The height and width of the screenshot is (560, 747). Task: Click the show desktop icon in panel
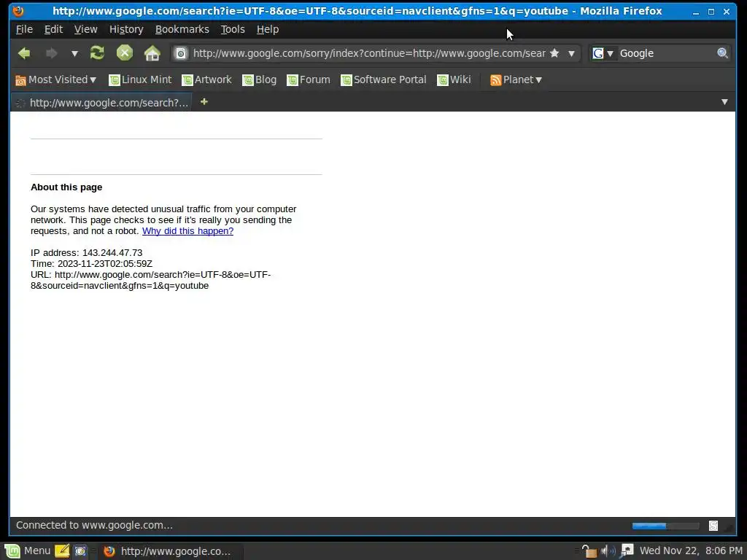coord(80,551)
